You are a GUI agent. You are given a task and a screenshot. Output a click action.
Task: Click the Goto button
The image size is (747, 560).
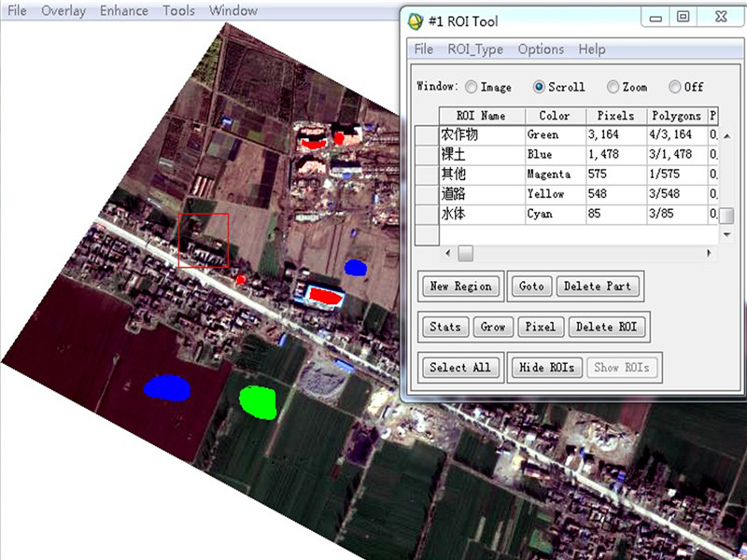(x=531, y=287)
